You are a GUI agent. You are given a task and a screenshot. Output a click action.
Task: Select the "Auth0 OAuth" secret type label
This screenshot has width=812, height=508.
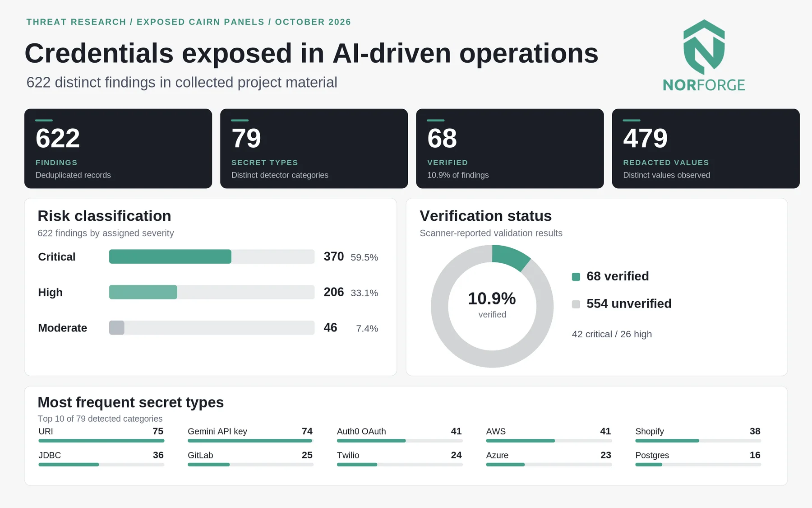click(x=361, y=431)
